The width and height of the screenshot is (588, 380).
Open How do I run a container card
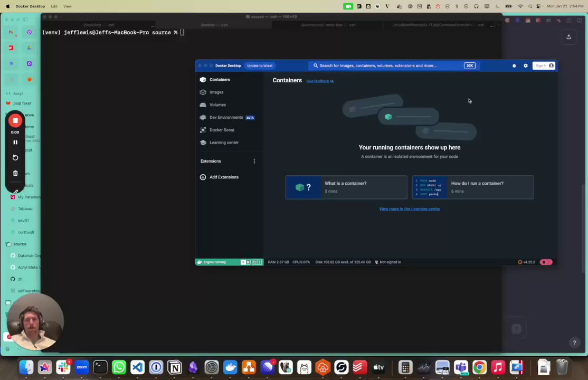472,187
